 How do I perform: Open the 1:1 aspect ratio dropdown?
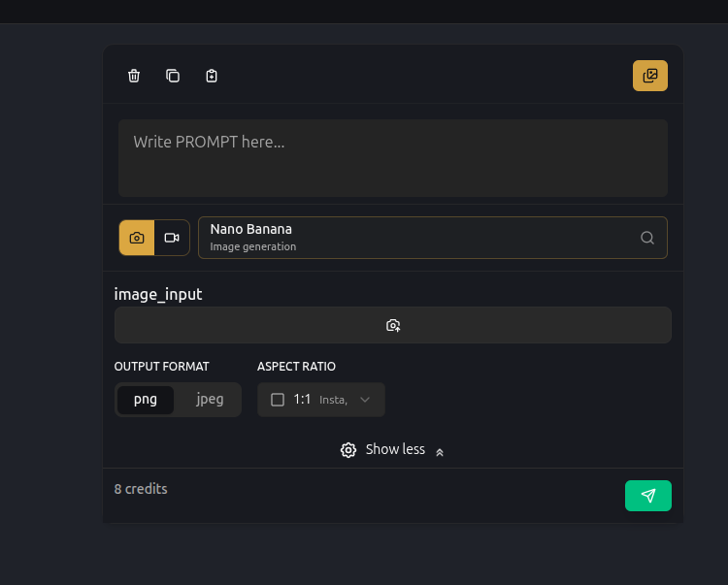point(321,400)
